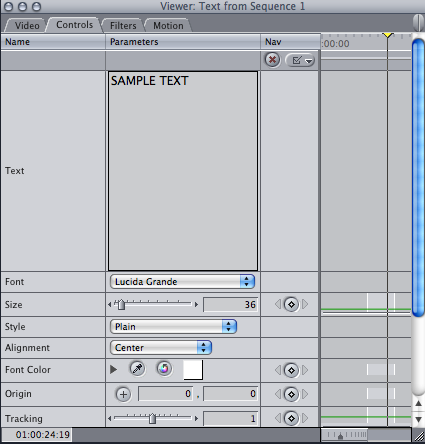Open the Alignment dropdown showing Center

(161, 348)
